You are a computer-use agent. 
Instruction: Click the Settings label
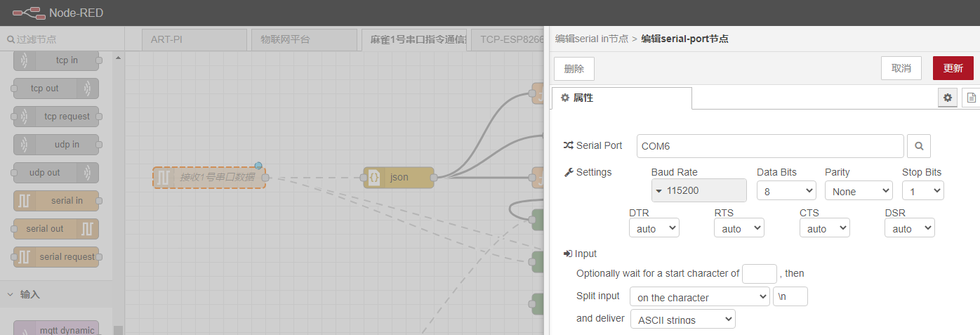pos(594,172)
